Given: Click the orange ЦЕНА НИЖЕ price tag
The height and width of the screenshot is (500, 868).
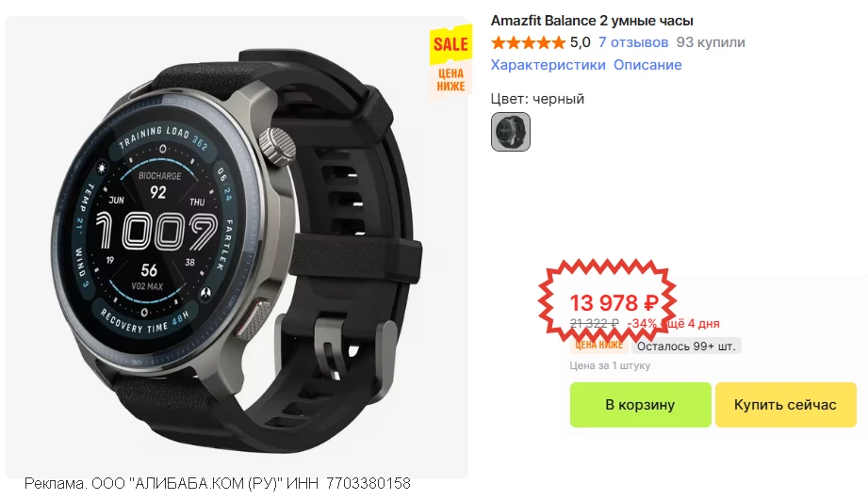Looking at the screenshot, I should point(599,346).
